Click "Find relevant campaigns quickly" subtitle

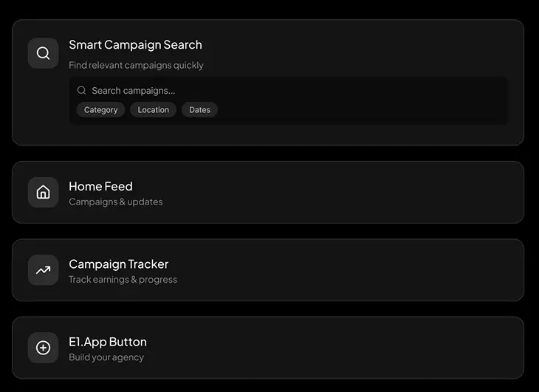136,65
